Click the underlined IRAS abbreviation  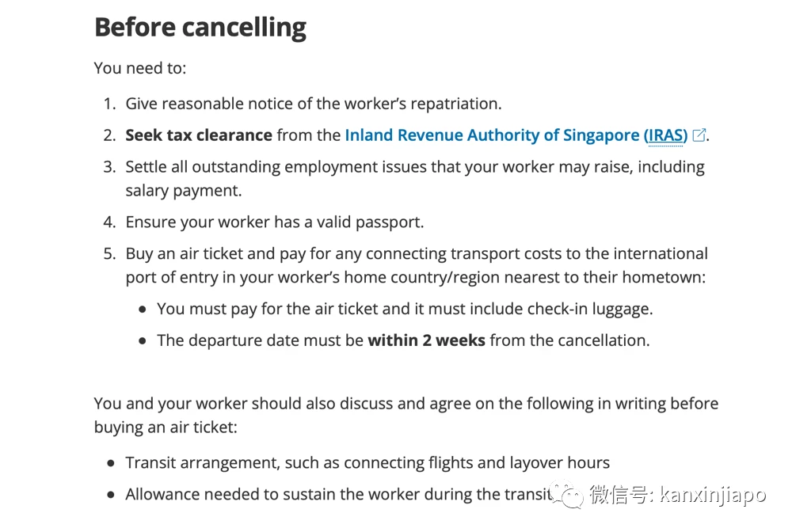coord(665,135)
